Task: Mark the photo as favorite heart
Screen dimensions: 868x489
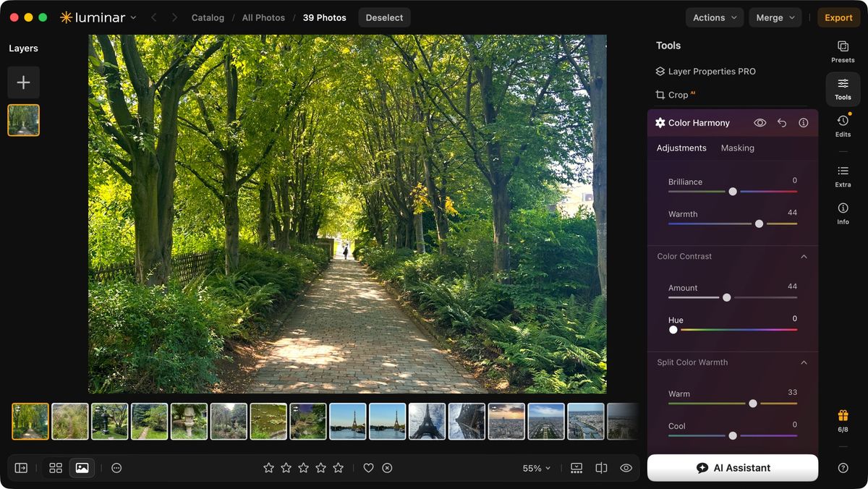Action: 368,468
